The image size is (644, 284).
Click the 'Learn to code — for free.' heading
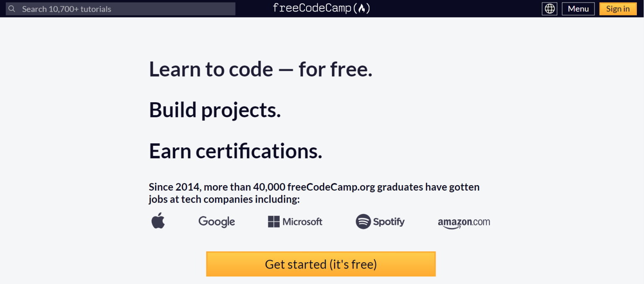point(260,68)
